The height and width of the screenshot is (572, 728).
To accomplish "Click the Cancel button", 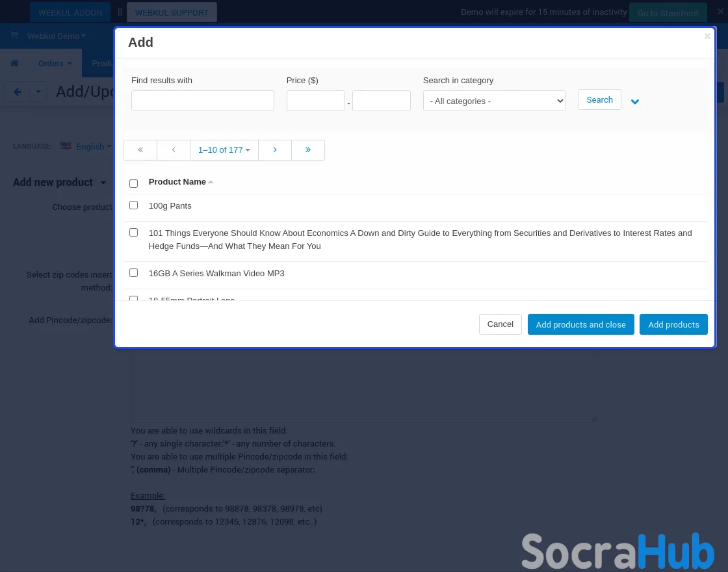I will pos(500,324).
